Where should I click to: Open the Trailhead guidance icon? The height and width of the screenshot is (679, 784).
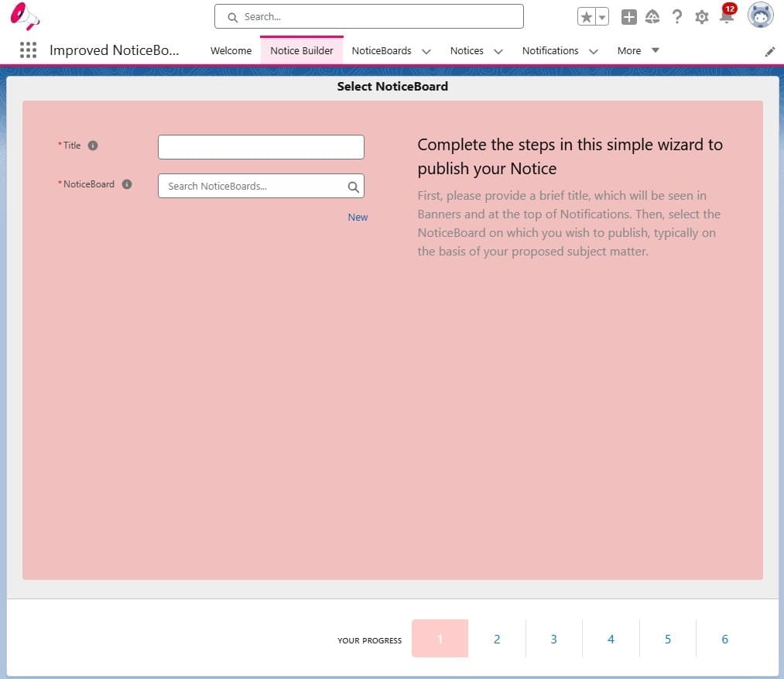(652, 17)
